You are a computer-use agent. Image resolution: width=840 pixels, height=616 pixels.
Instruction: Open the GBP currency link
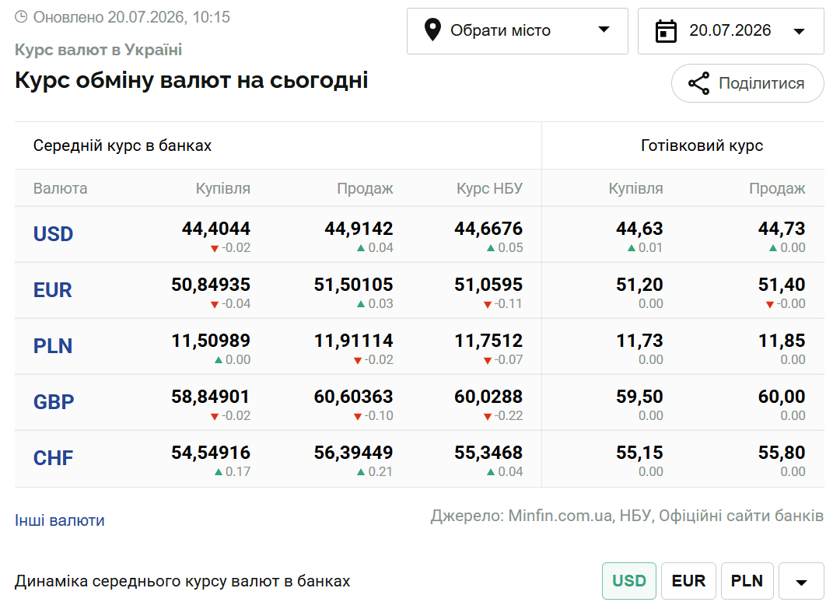point(54,402)
